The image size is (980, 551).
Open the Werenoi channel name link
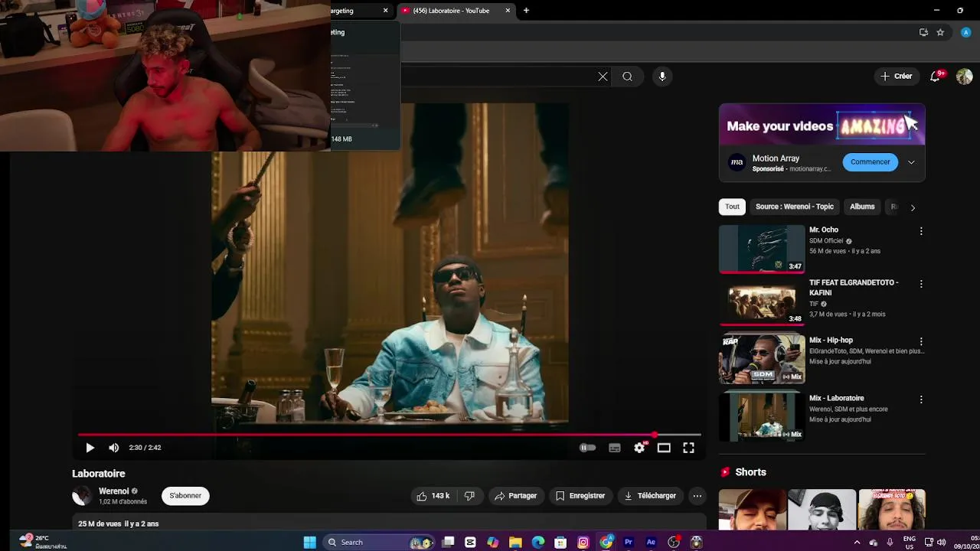pos(113,491)
